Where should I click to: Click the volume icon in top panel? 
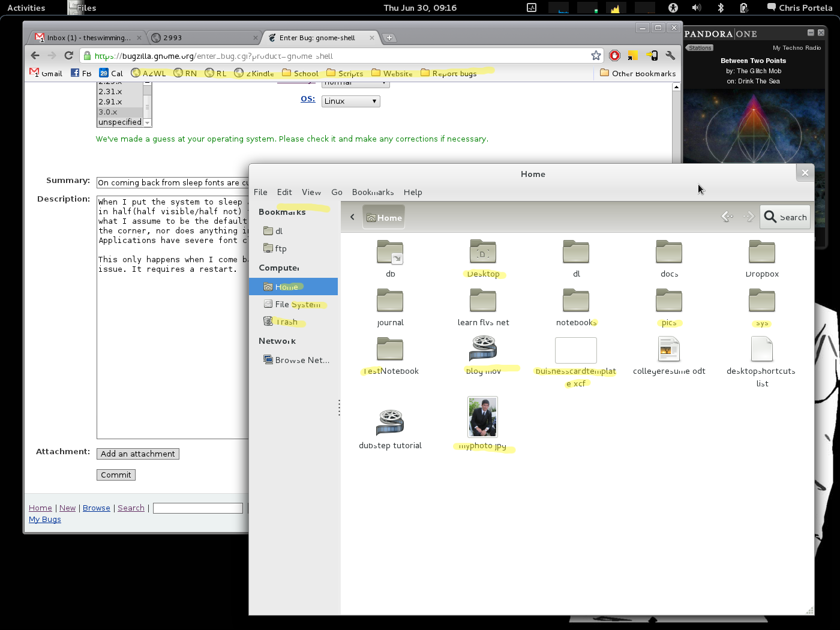coord(696,8)
